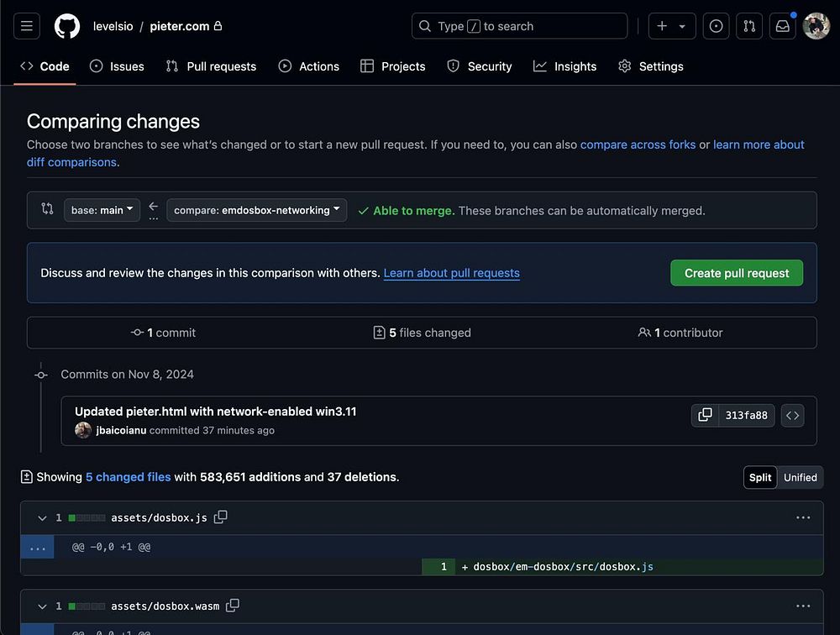Copy assets/dosbox.js file path
The image size is (840, 635).
click(221, 517)
